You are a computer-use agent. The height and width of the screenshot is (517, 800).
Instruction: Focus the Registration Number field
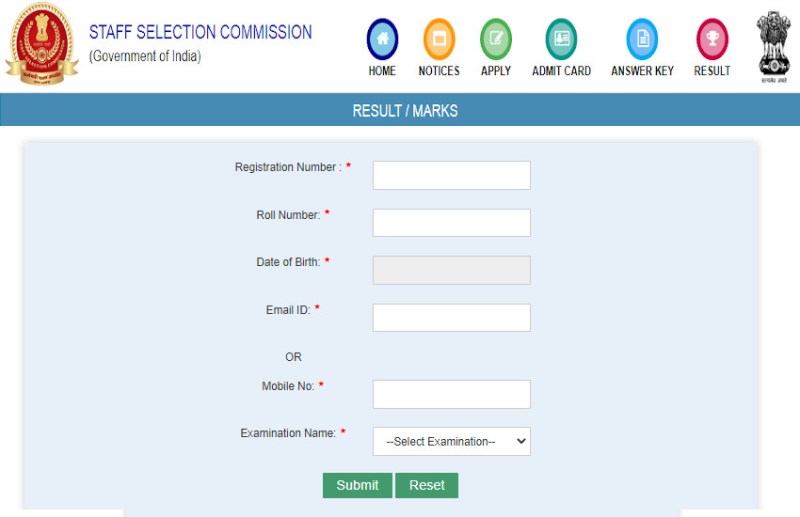pos(452,175)
